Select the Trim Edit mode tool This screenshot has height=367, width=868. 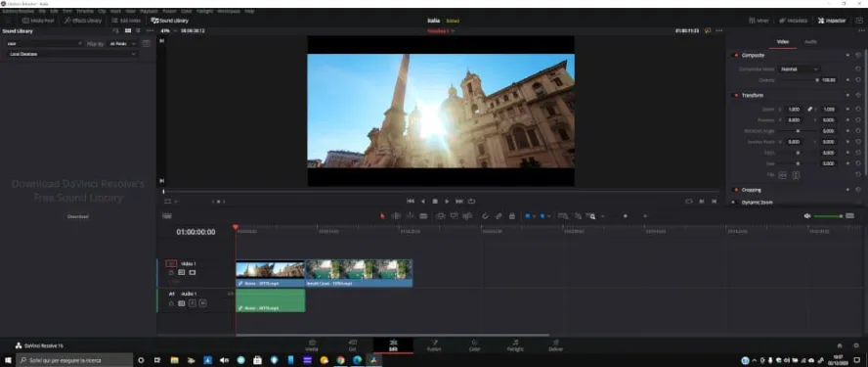click(x=396, y=216)
